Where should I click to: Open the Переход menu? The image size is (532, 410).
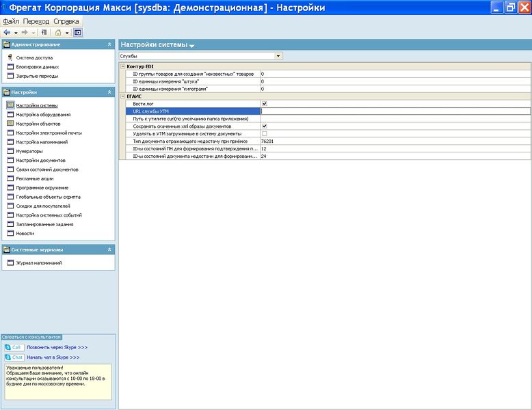coord(36,21)
